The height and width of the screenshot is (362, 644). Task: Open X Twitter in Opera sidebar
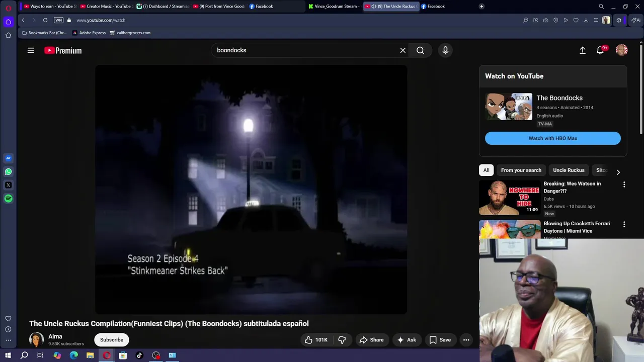pyautogui.click(x=8, y=185)
